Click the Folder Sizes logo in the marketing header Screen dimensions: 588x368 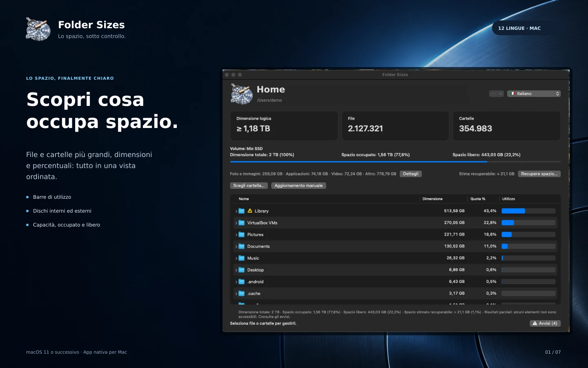[38, 29]
